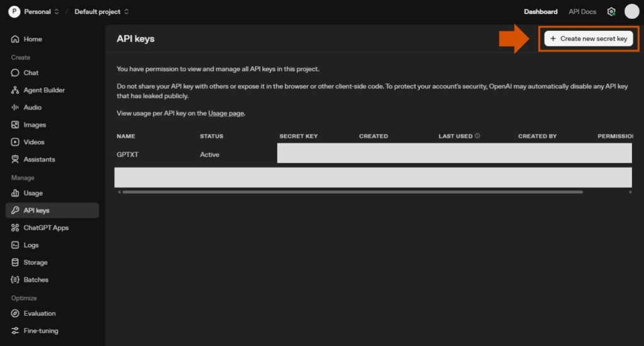Open the Images section
Image resolution: width=644 pixels, height=346 pixels.
pos(35,125)
